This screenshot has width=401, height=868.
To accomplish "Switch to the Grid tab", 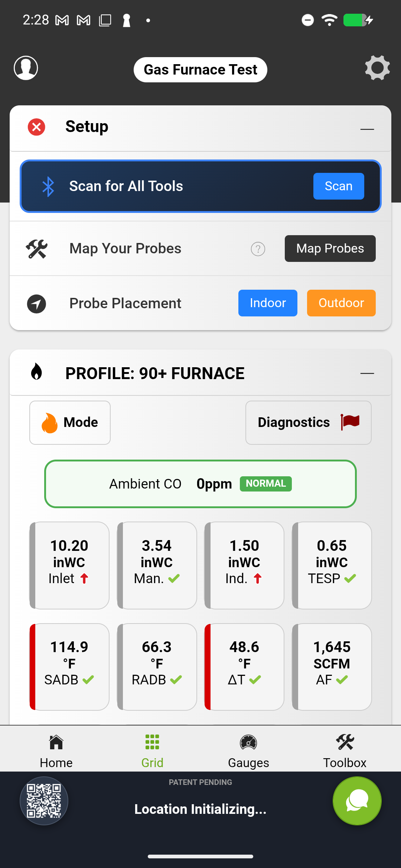I will 152,751.
